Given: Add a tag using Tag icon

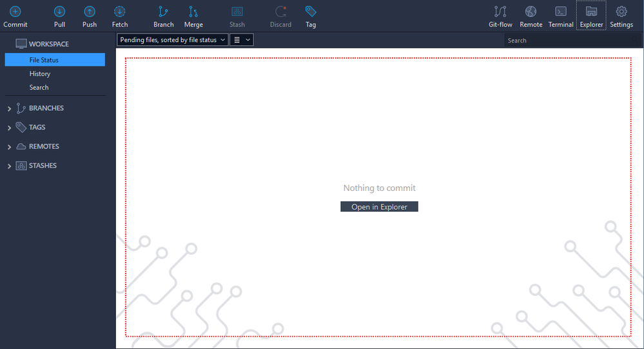Looking at the screenshot, I should 311,12.
